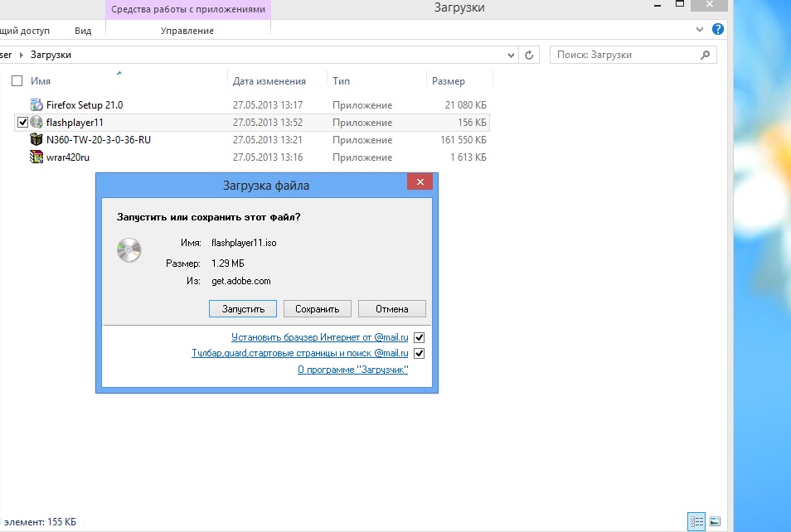Viewport: 791px width, 532px height.
Task: Minimize the Загрузки Explorer window
Action: coord(658,5)
